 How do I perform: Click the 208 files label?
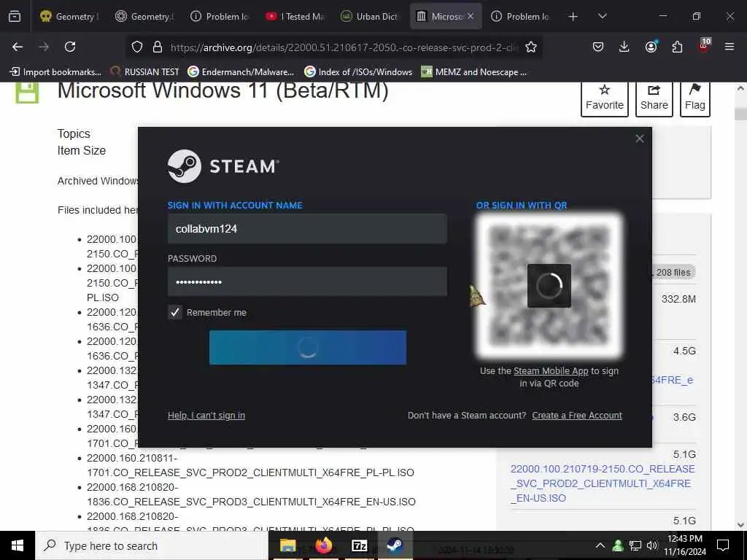point(673,273)
